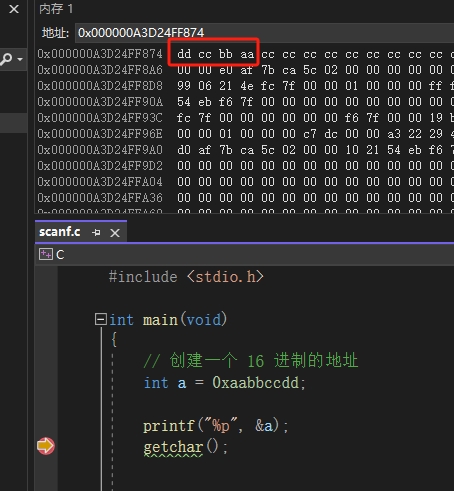Close the scanf.c tab

[x=115, y=233]
